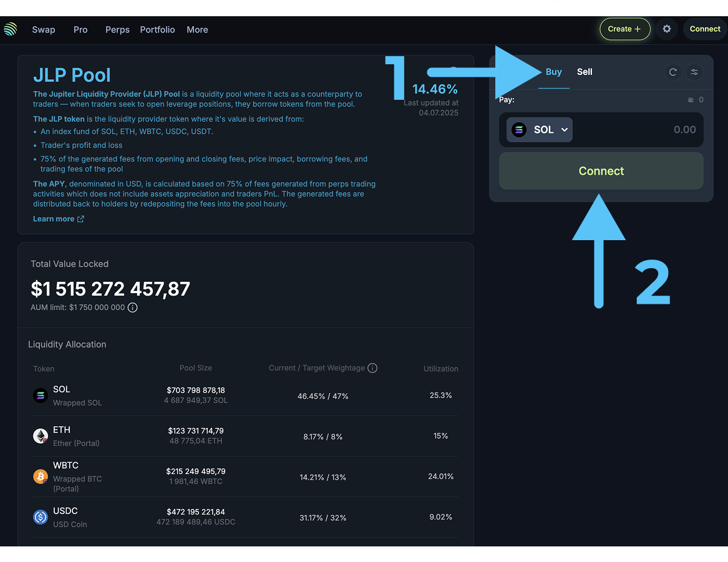Click the pay amount input field
Image resolution: width=728 pixels, height=562 pixels.
643,130
